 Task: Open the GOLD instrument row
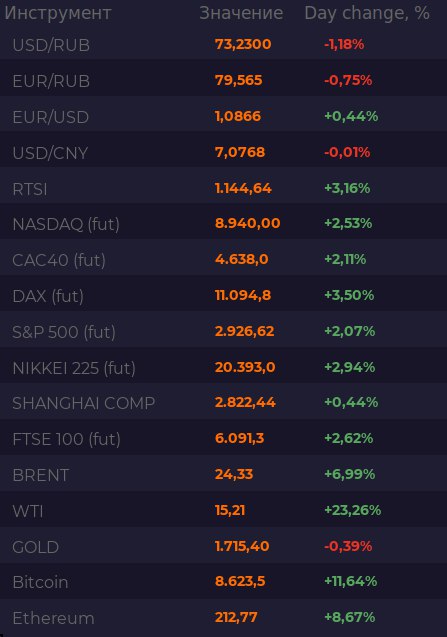[224, 546]
